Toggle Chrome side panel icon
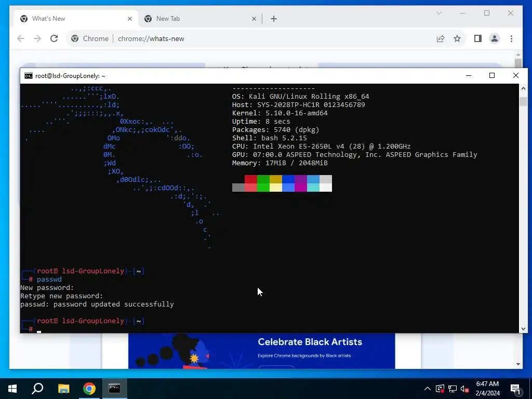 478,38
